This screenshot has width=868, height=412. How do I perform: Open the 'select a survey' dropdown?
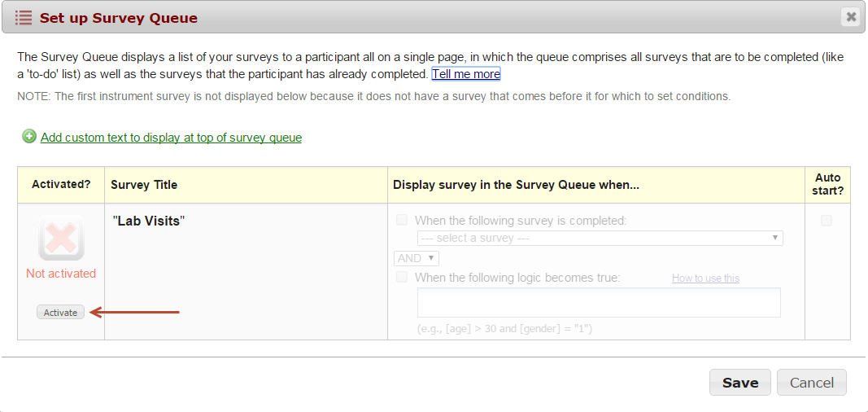coord(600,238)
